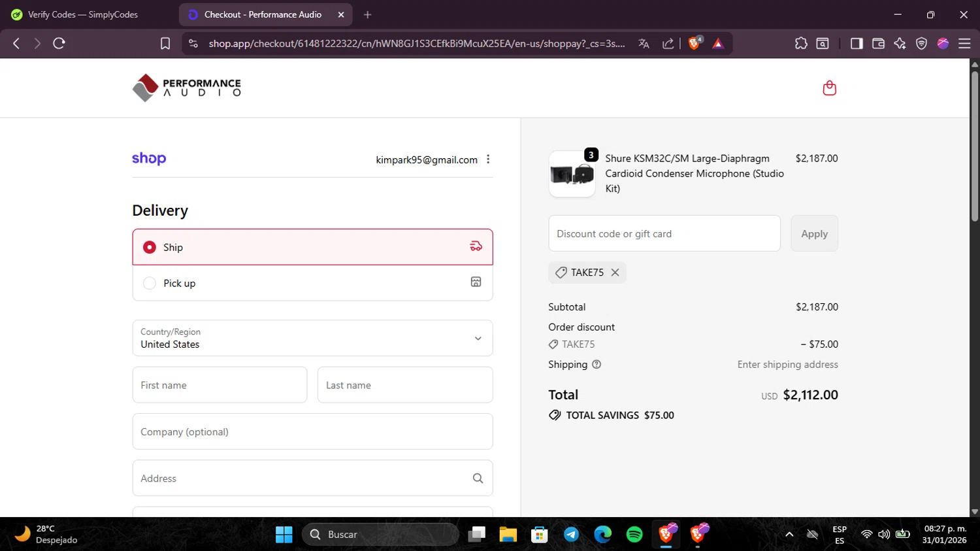Click the Performance Audio logo
Viewport: 980px width, 551px height.
[187, 88]
